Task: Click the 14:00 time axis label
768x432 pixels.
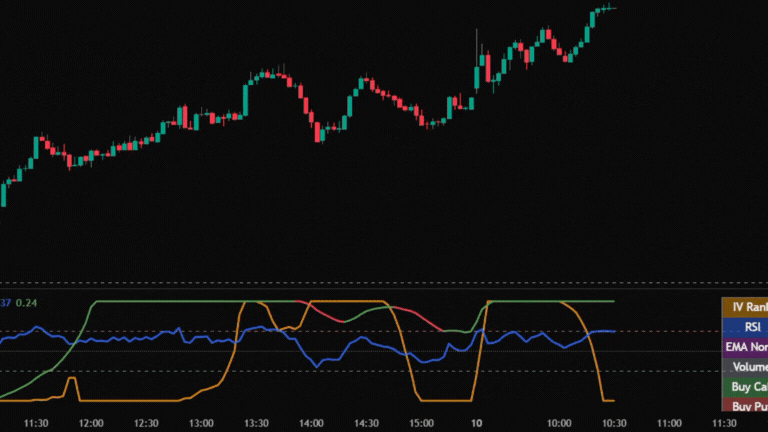Action: click(x=312, y=423)
